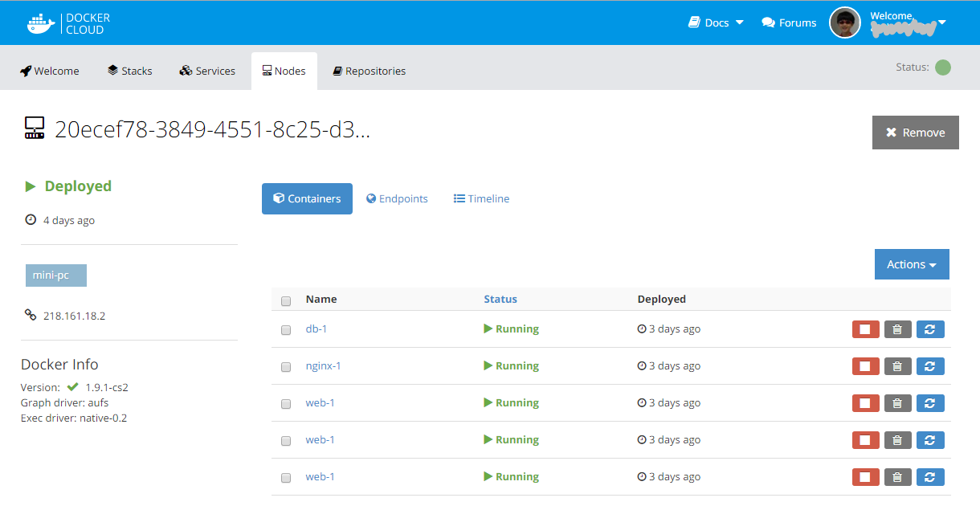980x506 pixels.
Task: Terminate the nginx-1 container with trash icon
Action: (897, 366)
